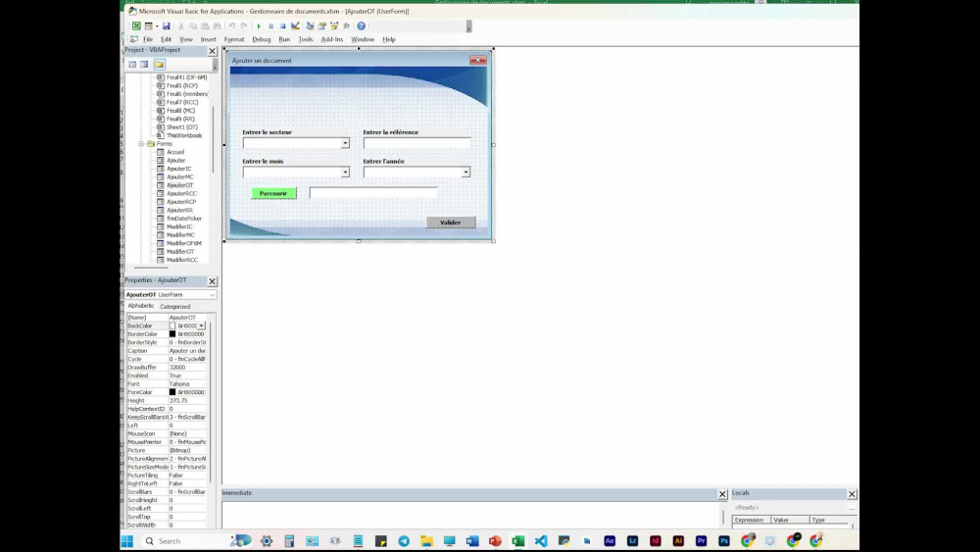The height and width of the screenshot is (552, 980).
Task: Click the Reset stop icon
Action: click(x=282, y=25)
